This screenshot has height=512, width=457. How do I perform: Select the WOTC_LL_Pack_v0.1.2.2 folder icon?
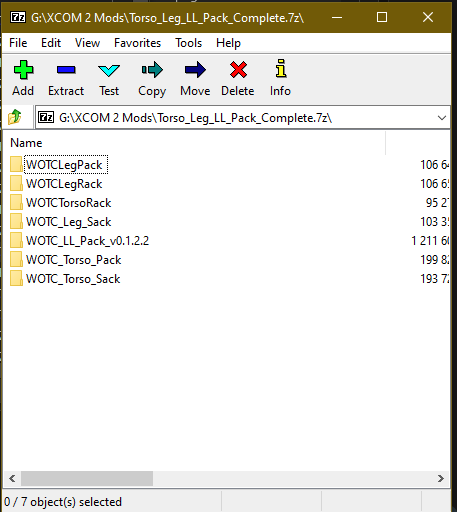point(16,240)
